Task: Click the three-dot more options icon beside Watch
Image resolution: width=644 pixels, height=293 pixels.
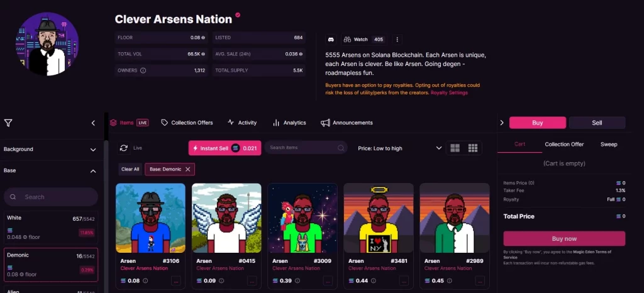Action: (x=397, y=40)
